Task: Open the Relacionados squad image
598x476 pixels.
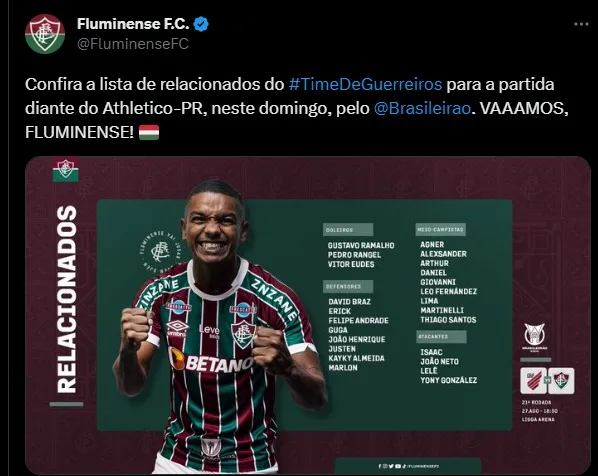Action: click(308, 315)
